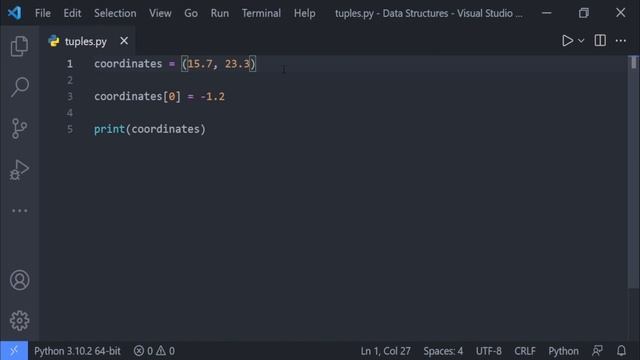Change end of line sequence CRLF
Viewport: 640px width, 360px height.
tap(524, 351)
